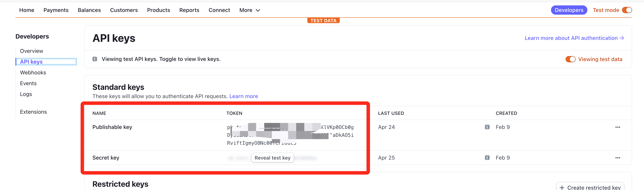Toggle the Viewing test data switch

coord(570,59)
